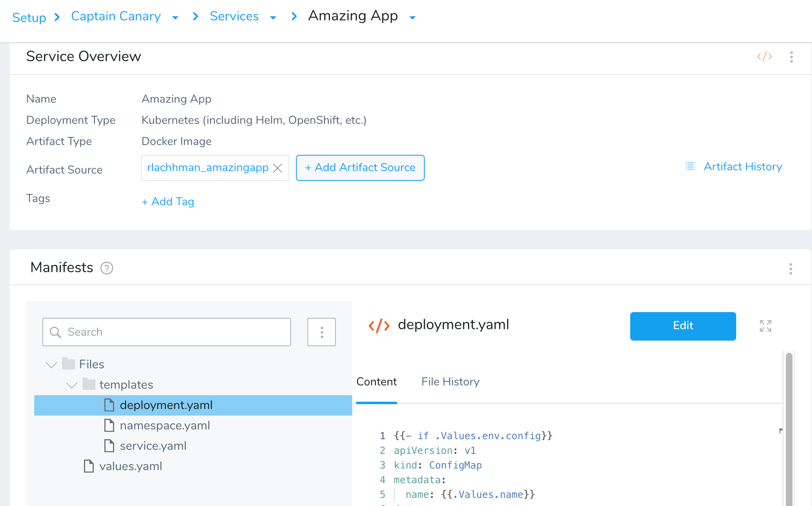Viewport: 812px width, 506px height.
Task: Click the Edit button for deployment.yaml
Action: tap(683, 326)
